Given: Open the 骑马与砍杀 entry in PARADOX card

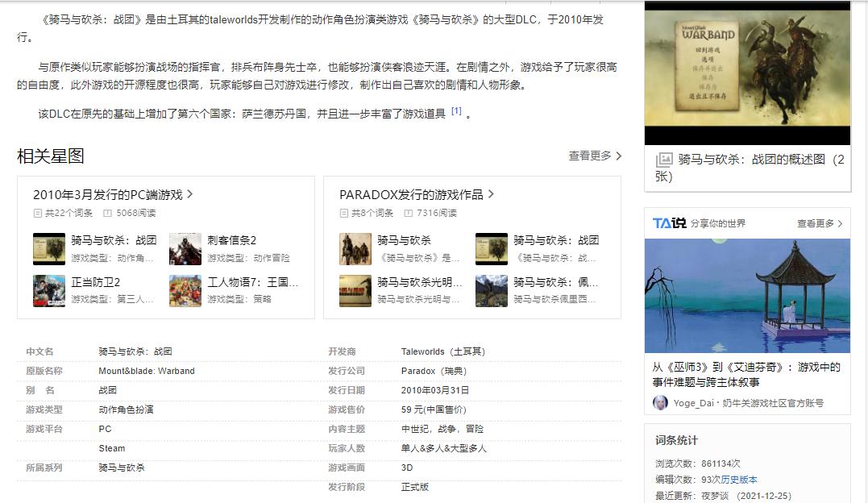Looking at the screenshot, I should coord(404,240).
